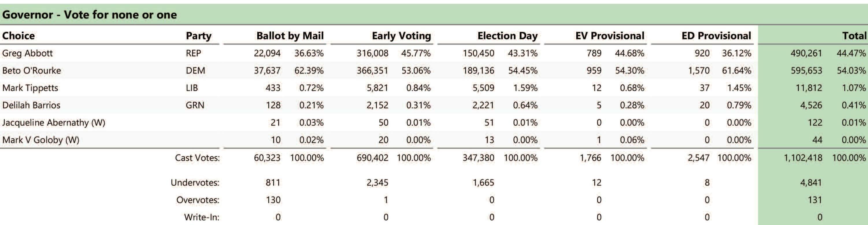Click the Beto O'Rourke candidate name
868x225 pixels.
(x=32, y=71)
